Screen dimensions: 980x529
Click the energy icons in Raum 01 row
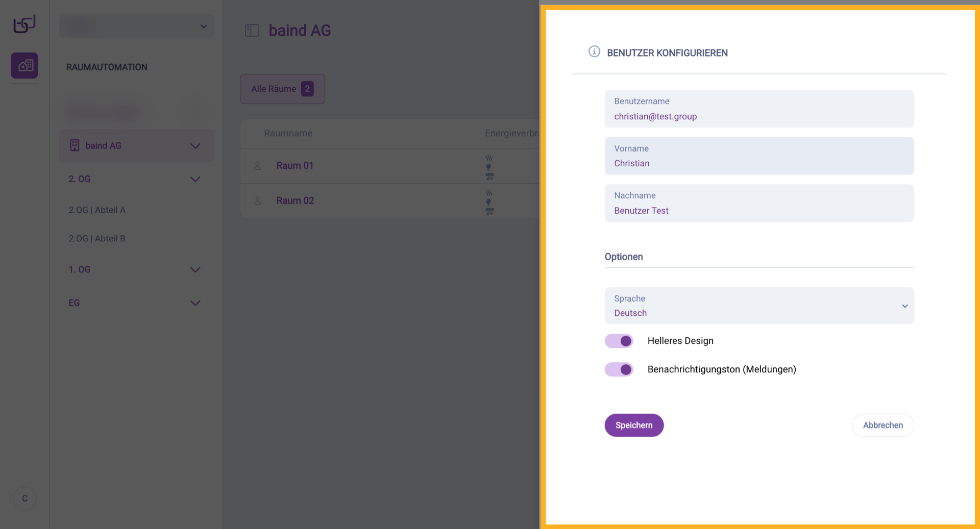click(489, 167)
